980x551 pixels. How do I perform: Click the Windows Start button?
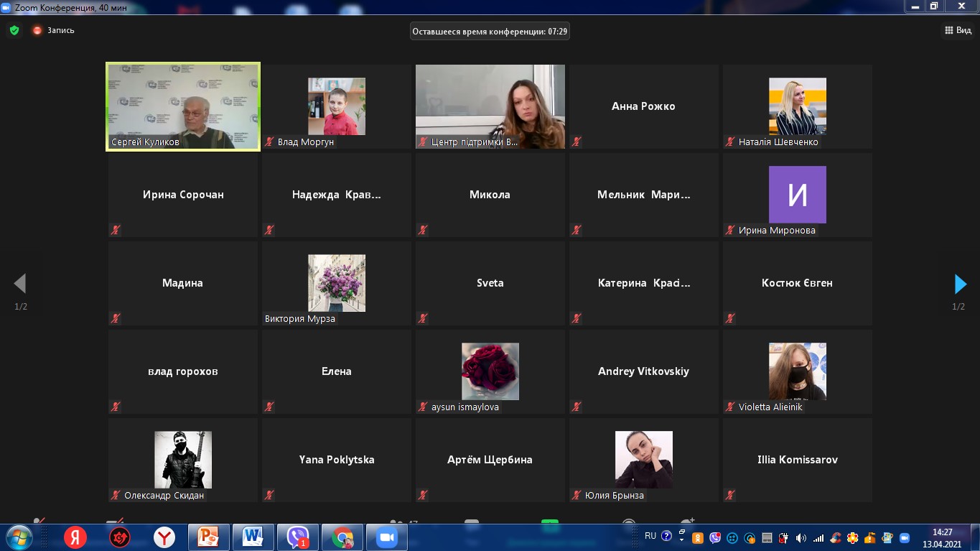coord(19,537)
